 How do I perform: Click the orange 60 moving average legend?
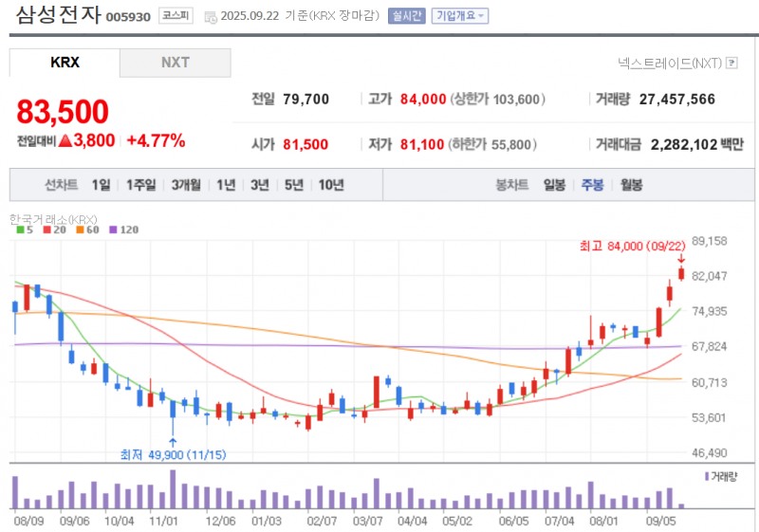pyautogui.click(x=87, y=229)
